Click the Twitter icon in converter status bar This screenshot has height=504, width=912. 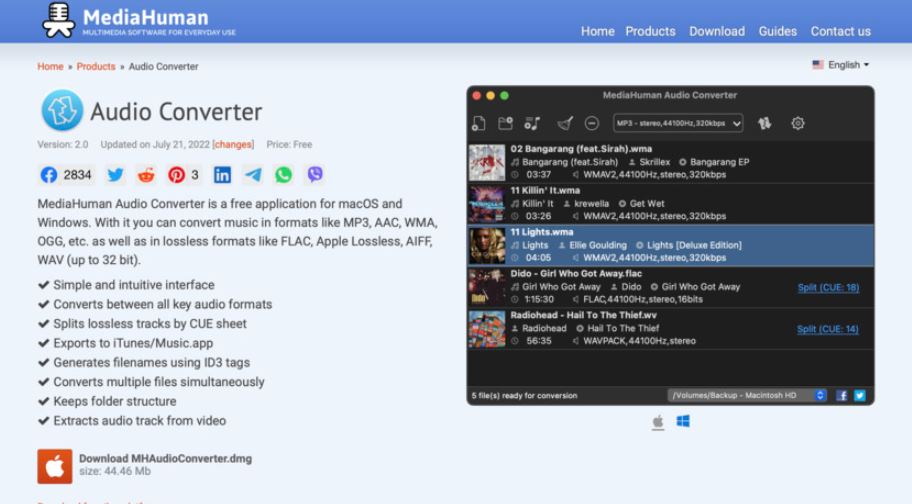[860, 395]
